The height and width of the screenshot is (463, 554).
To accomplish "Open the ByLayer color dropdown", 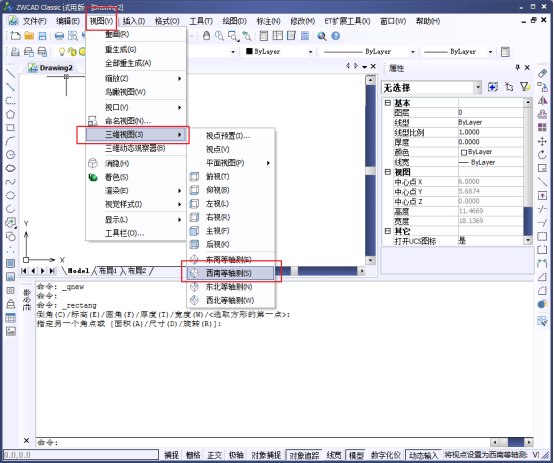I will coord(279,52).
